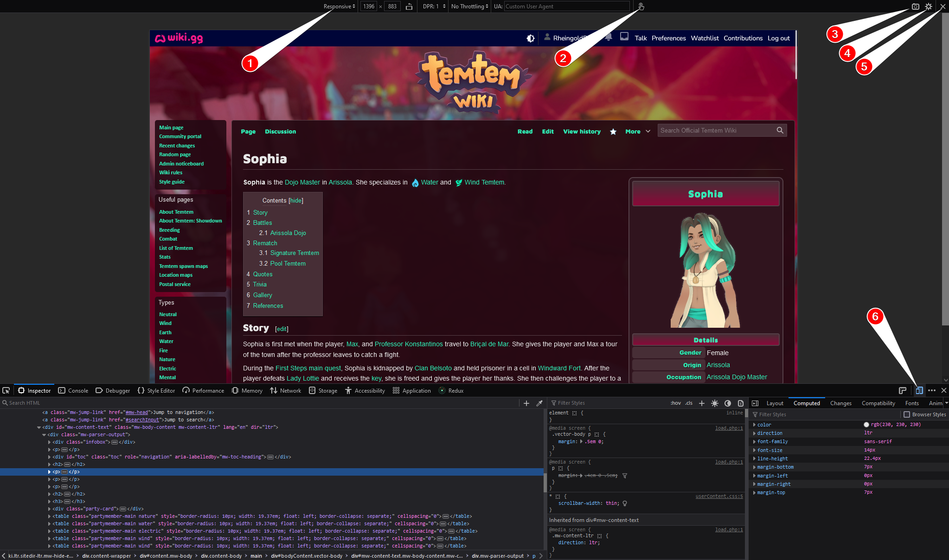This screenshot has height=560, width=949.
Task: Activate the element picker tool
Action: tap(6, 391)
